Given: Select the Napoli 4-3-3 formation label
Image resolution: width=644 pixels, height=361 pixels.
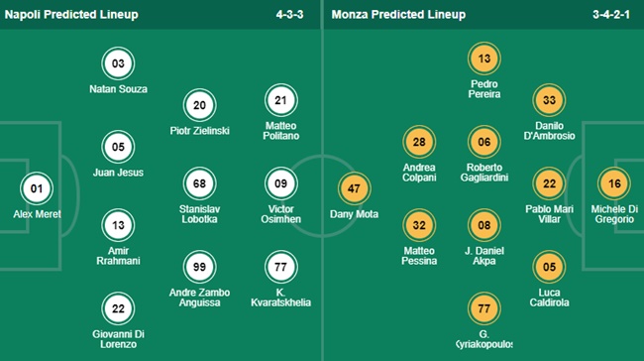Looking at the screenshot, I should [x=289, y=15].
